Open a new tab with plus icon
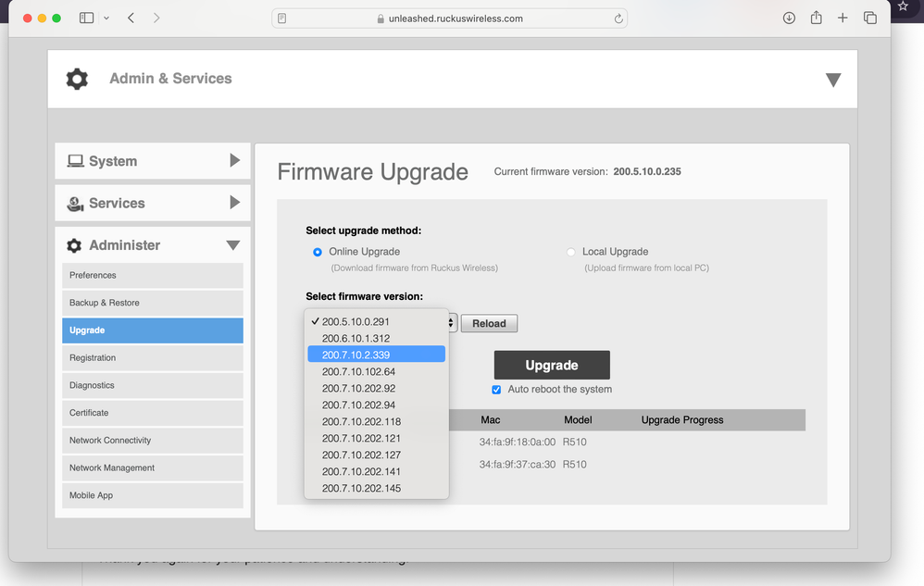The width and height of the screenshot is (924, 586). [843, 19]
